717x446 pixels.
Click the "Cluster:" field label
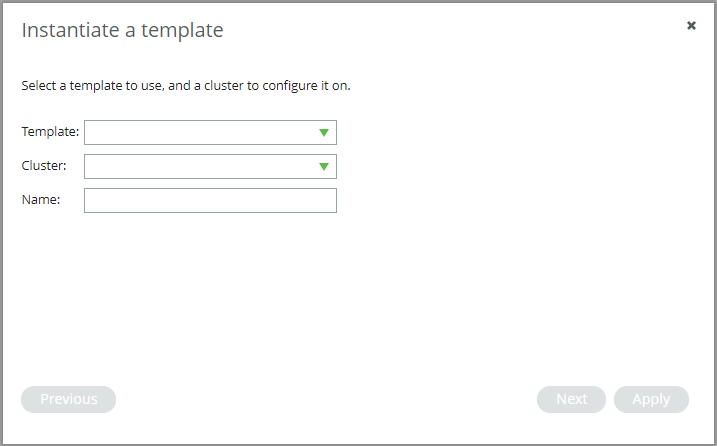[44, 166]
